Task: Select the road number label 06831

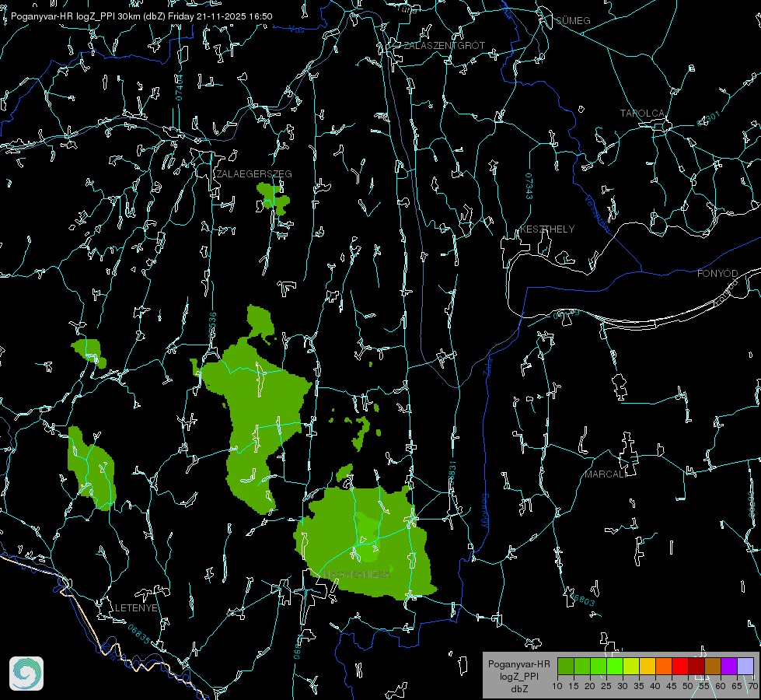Action: (452, 474)
